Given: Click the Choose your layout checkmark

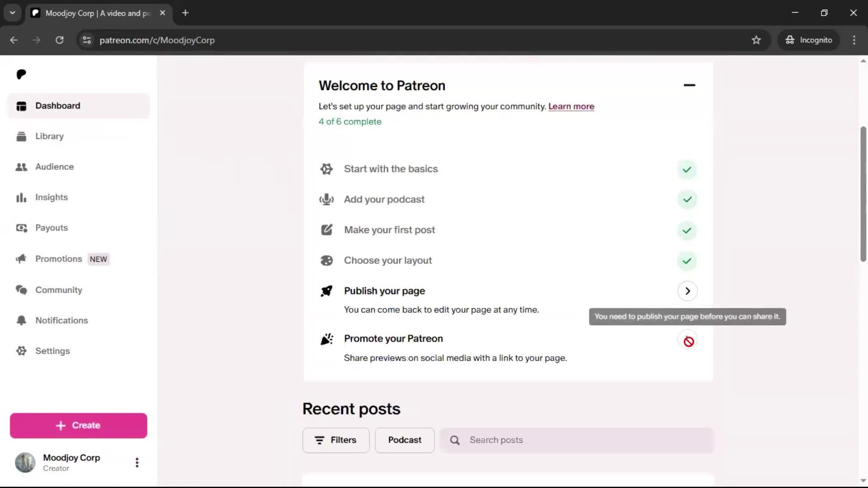Looking at the screenshot, I should 687,261.
